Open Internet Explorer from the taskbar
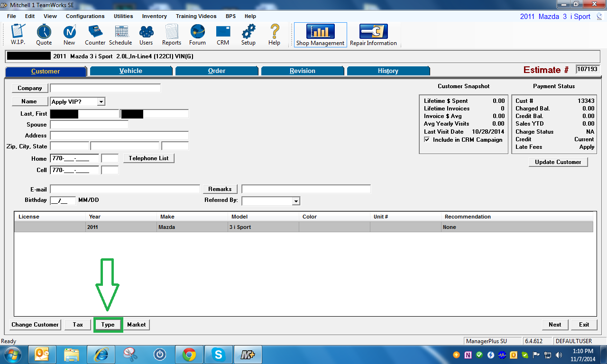Viewport: 607px width, 364px height. (101, 355)
